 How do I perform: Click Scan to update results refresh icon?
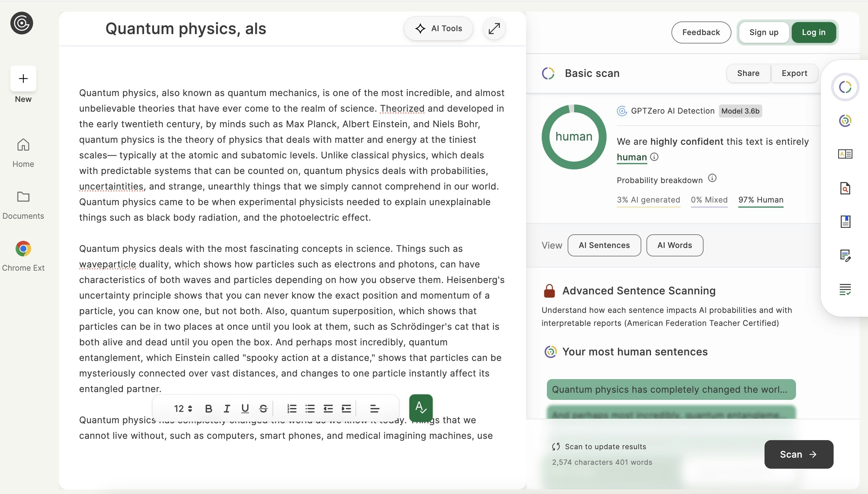point(556,447)
